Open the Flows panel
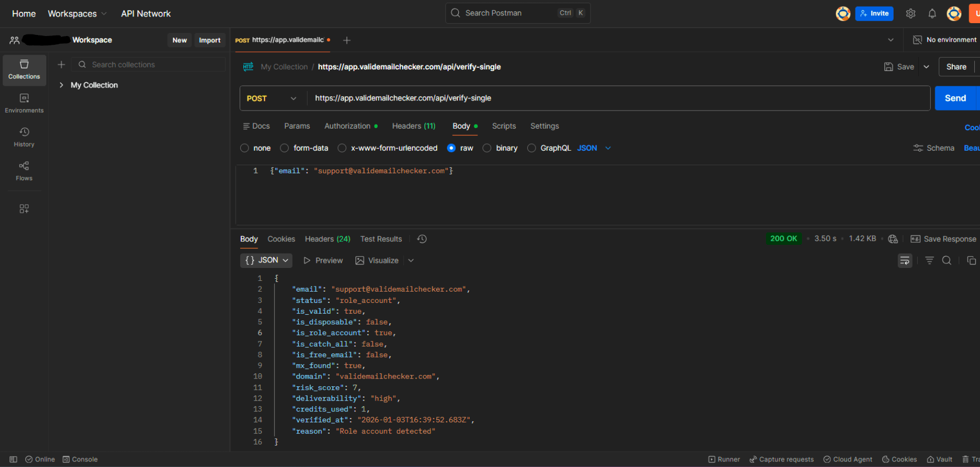The height and width of the screenshot is (467, 980). click(24, 170)
